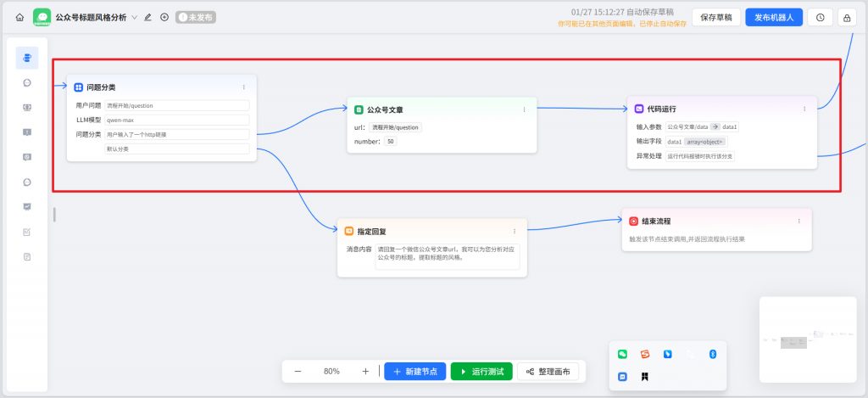
Task: Open 问题分类 node more-options menu
Action: pyautogui.click(x=244, y=87)
